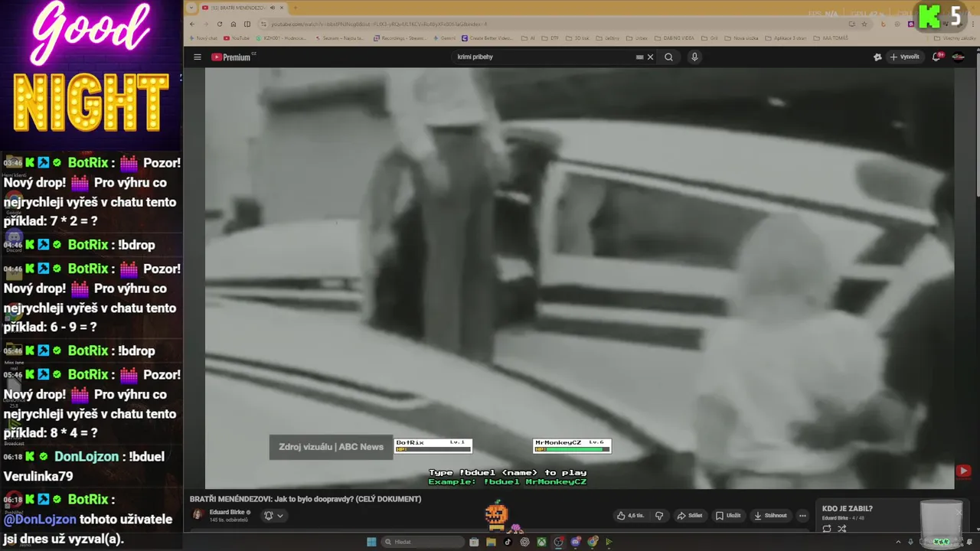Share the video via Sdílet
The image size is (980, 551).
[x=690, y=516]
